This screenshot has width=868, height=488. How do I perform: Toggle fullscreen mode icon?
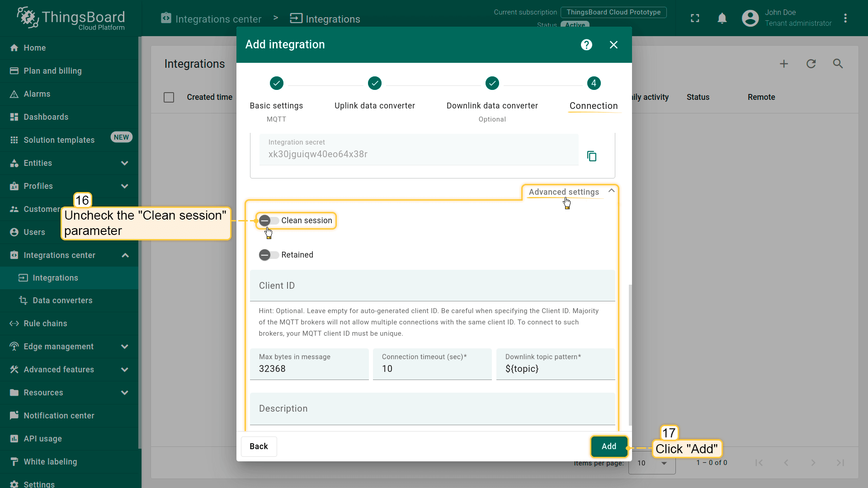point(695,18)
